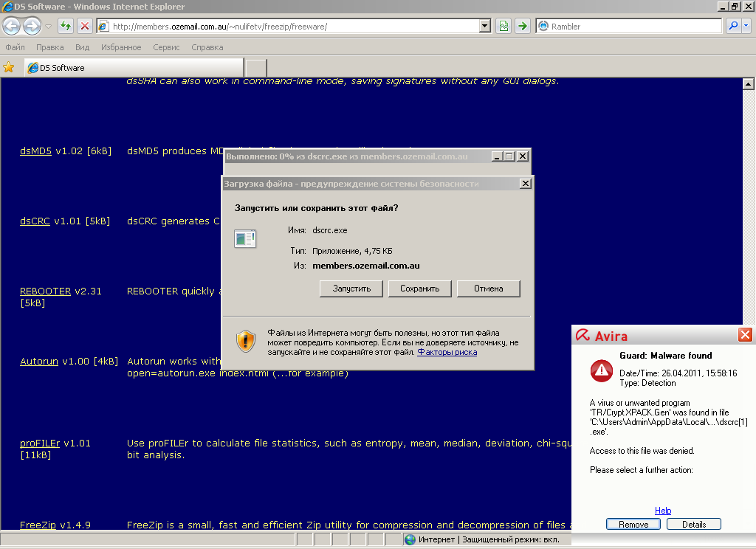Click the Rambler search field
Screen dimensions: 756x549
(629, 26)
